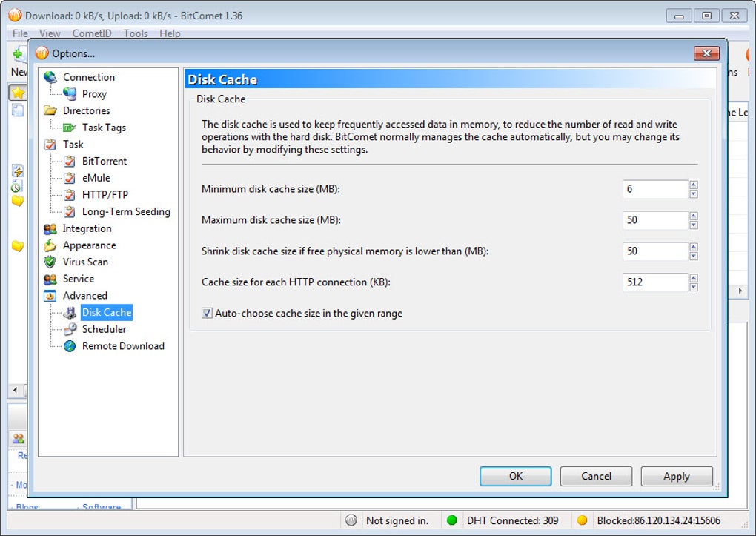Click the Directories folder icon
756x536 pixels.
coord(50,110)
